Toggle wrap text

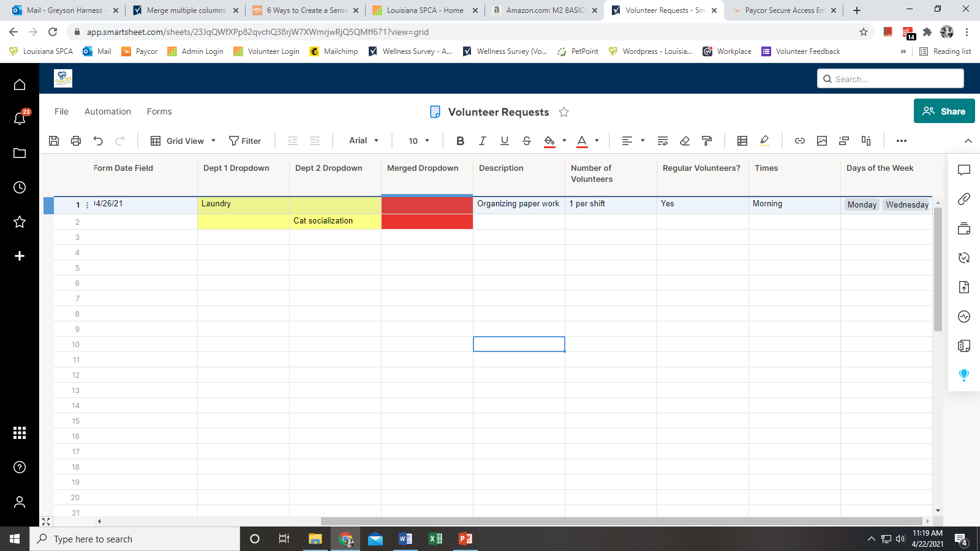pyautogui.click(x=663, y=141)
